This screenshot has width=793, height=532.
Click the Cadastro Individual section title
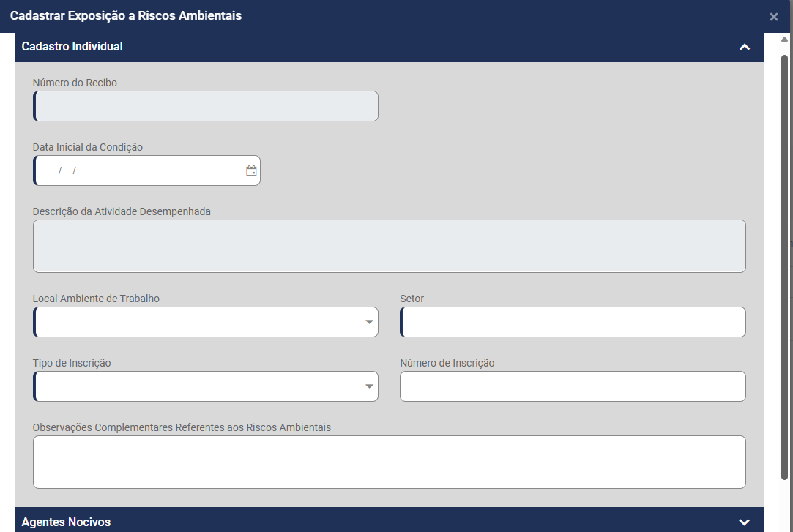72,47
